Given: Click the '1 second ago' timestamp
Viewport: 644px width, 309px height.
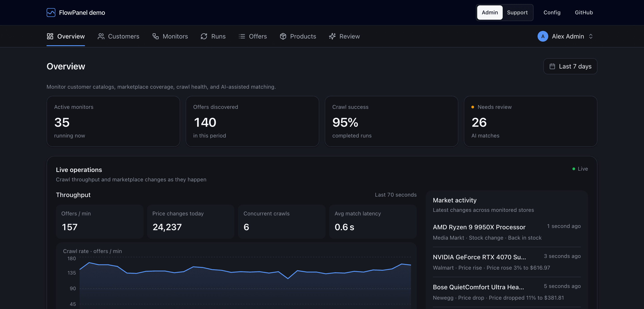Looking at the screenshot, I should click(564, 226).
